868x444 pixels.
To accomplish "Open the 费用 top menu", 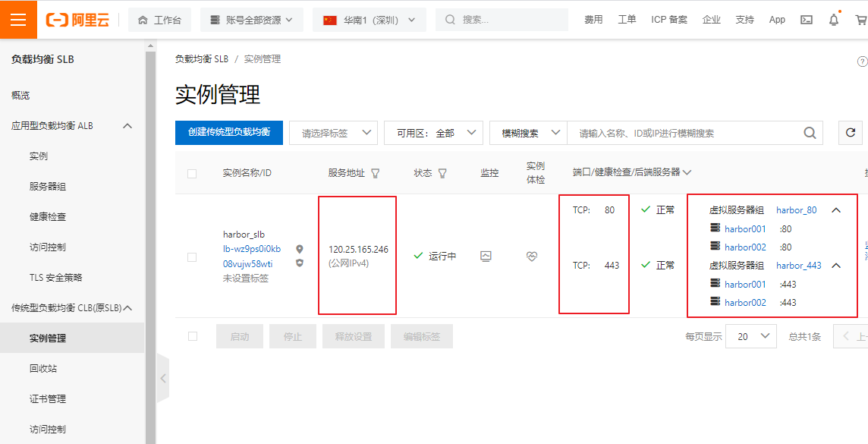I will (x=593, y=20).
